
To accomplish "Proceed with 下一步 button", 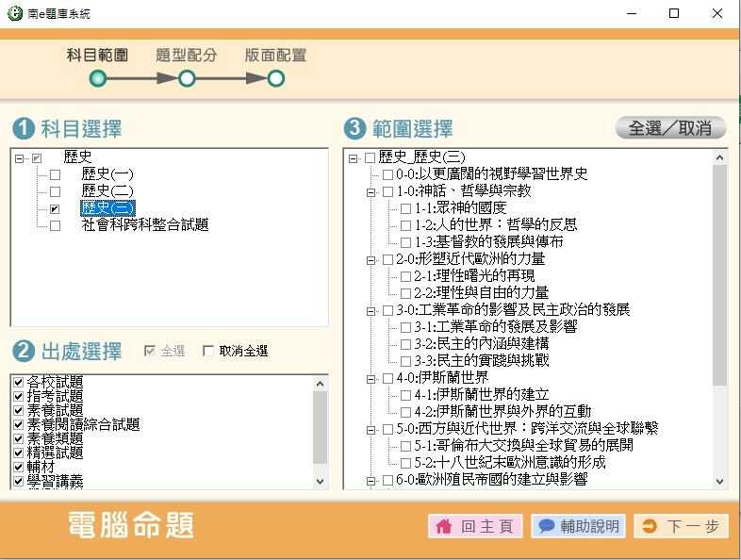I will tap(681, 526).
